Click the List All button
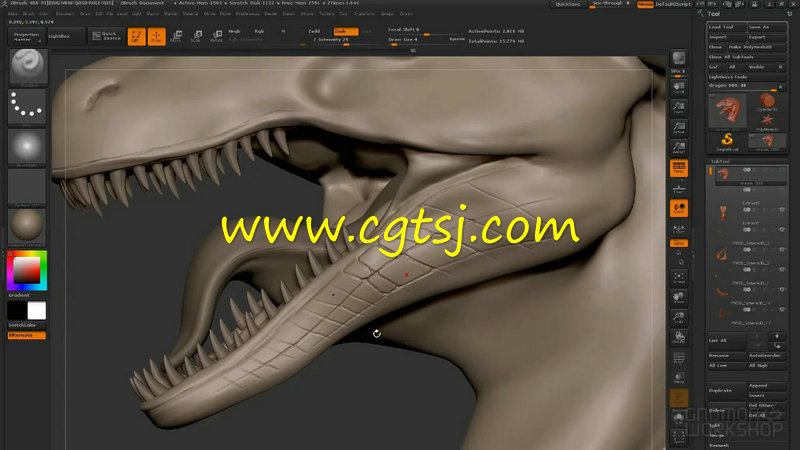Viewport: 800px width, 450px height. (727, 340)
